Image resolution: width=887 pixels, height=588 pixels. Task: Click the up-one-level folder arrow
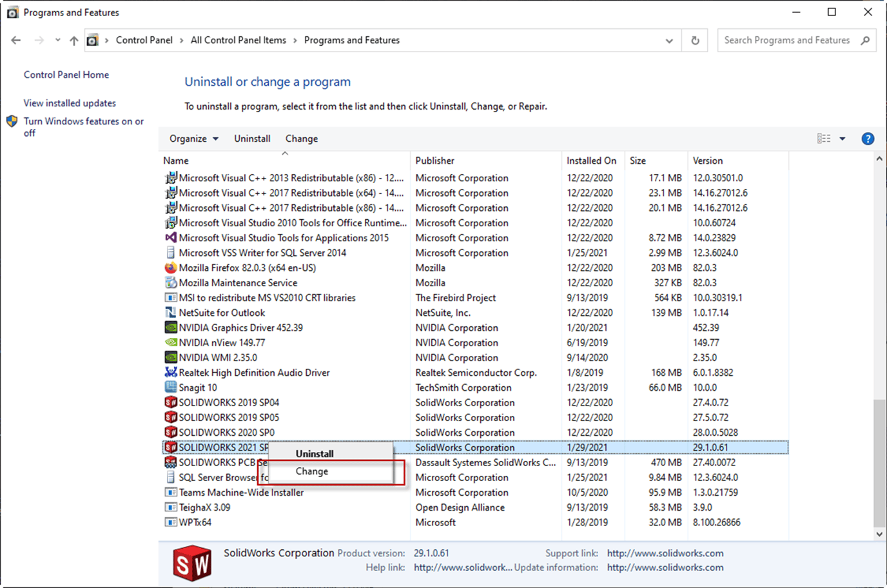pos(73,39)
